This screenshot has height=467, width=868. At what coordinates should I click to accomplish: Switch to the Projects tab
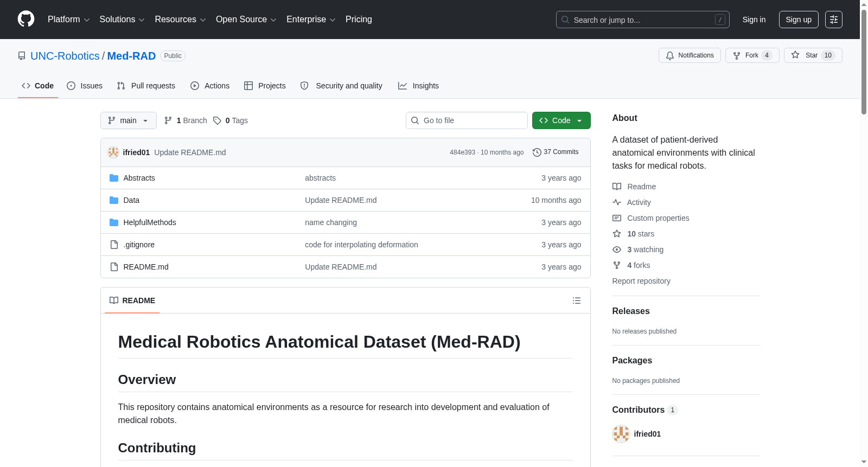pyautogui.click(x=265, y=86)
